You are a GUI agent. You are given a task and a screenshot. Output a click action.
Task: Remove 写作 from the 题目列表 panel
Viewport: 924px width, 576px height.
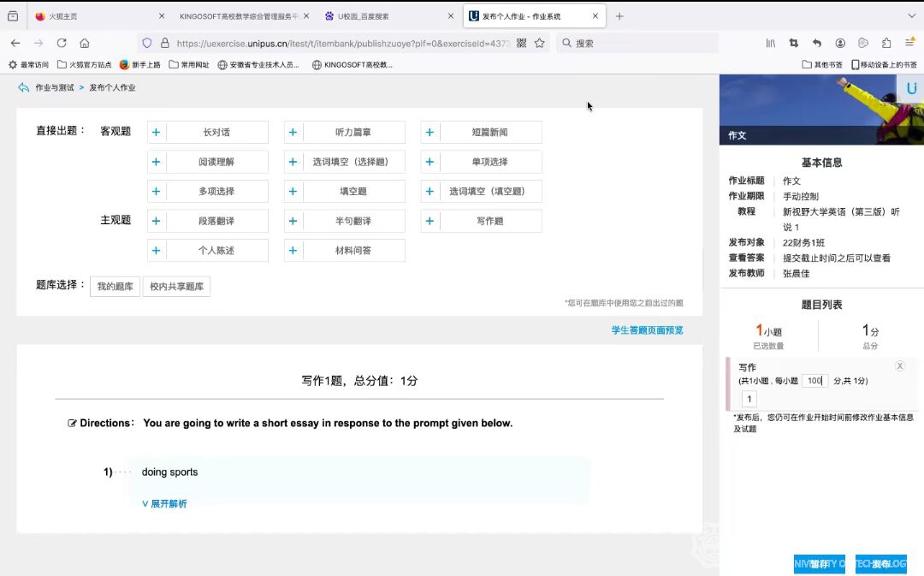899,365
